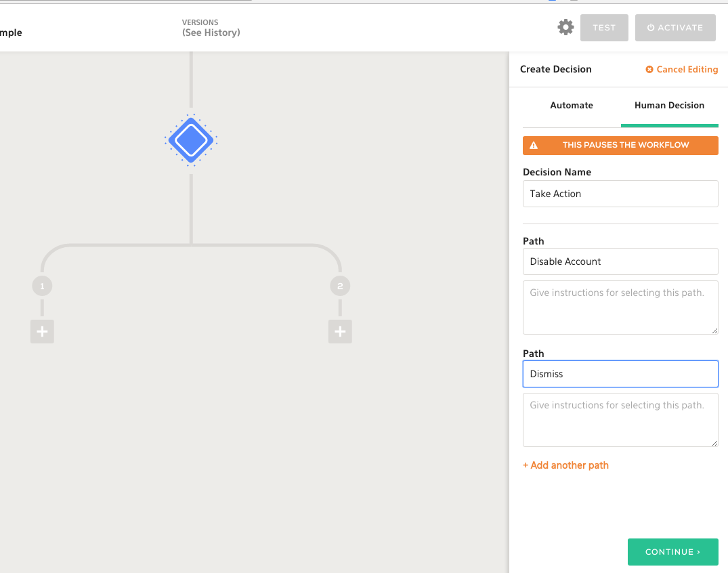Click the Dismiss path field
The height and width of the screenshot is (573, 728).
620,374
